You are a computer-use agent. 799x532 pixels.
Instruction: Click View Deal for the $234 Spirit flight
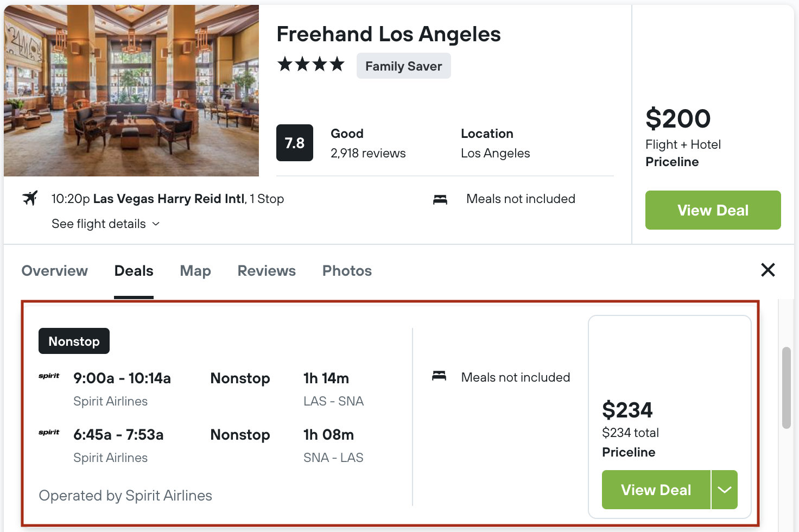click(x=656, y=490)
